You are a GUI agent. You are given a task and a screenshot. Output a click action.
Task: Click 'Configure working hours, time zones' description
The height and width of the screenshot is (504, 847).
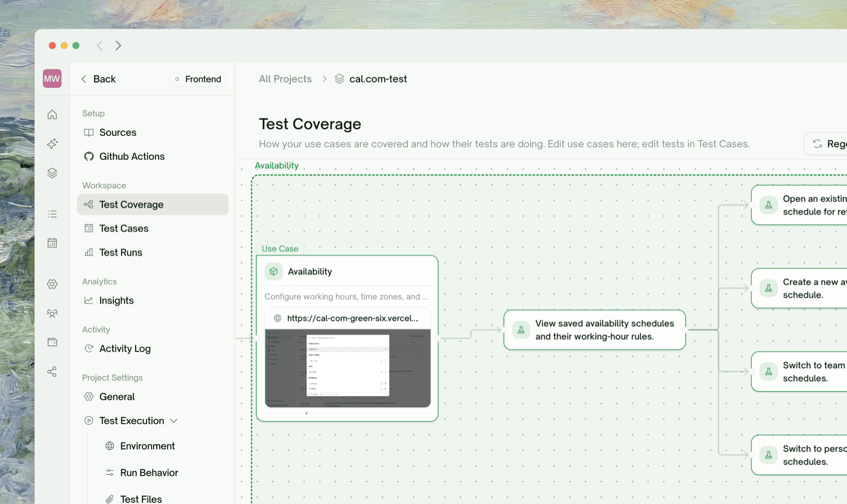point(346,296)
